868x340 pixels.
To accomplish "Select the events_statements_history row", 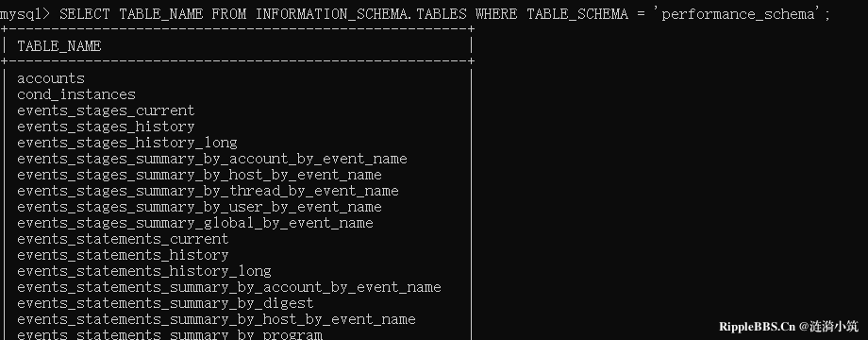I will click(x=123, y=255).
